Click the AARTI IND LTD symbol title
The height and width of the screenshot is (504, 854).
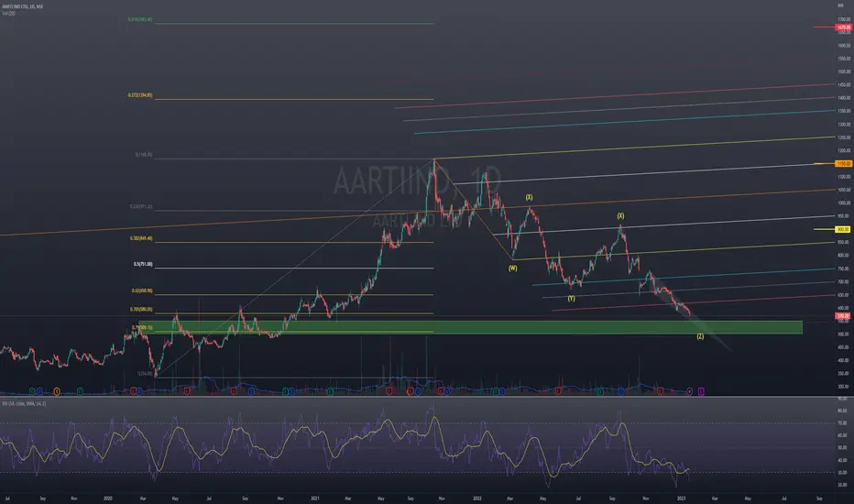click(x=23, y=6)
